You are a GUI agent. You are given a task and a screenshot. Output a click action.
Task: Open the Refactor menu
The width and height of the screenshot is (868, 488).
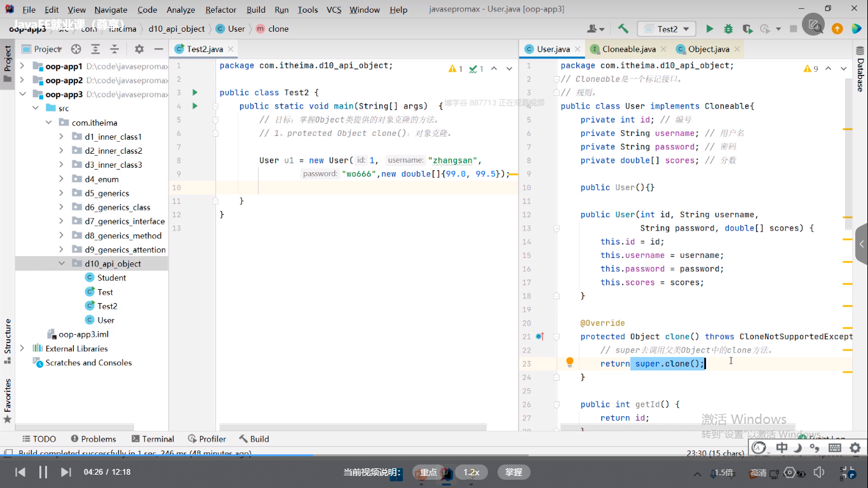pos(220,10)
